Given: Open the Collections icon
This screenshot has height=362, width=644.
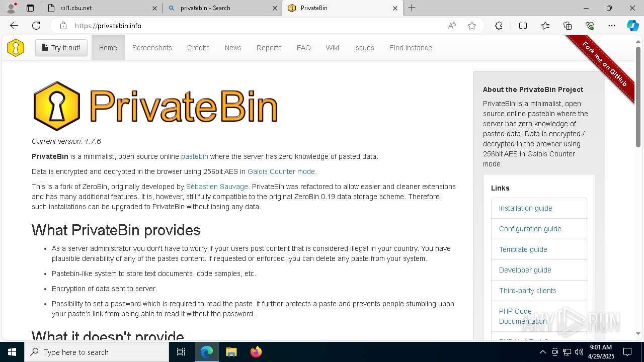Looking at the screenshot, I should [568, 26].
